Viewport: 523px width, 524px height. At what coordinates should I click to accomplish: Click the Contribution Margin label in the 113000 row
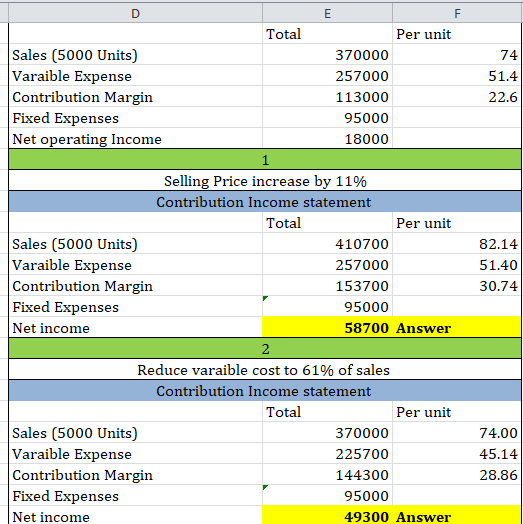[x=83, y=97]
